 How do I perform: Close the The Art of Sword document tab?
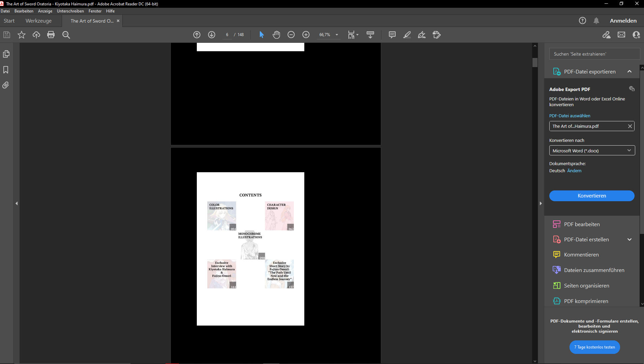pos(118,21)
